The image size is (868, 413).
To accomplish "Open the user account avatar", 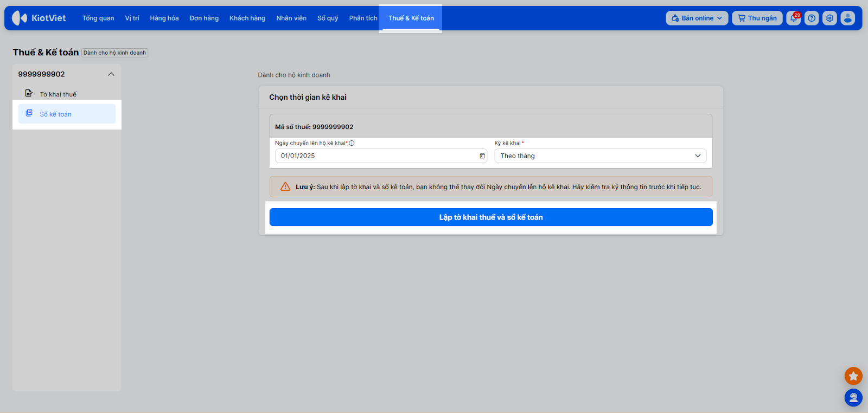I will coord(848,18).
